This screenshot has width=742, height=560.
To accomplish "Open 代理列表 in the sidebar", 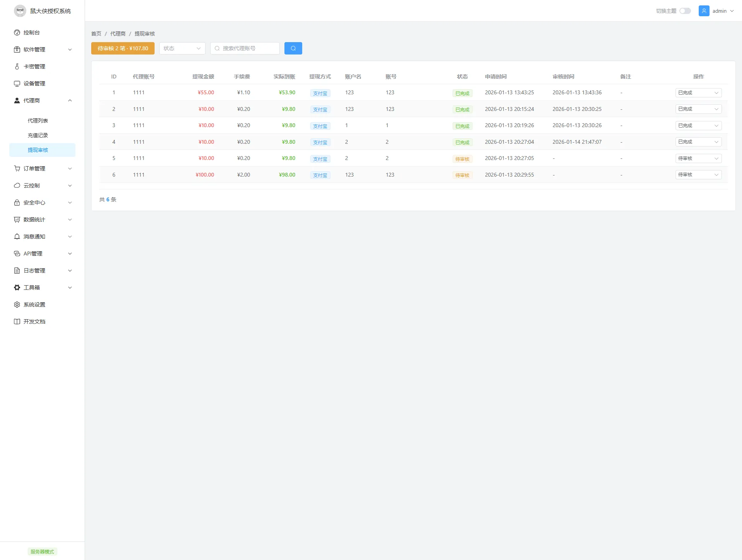I will click(x=38, y=121).
